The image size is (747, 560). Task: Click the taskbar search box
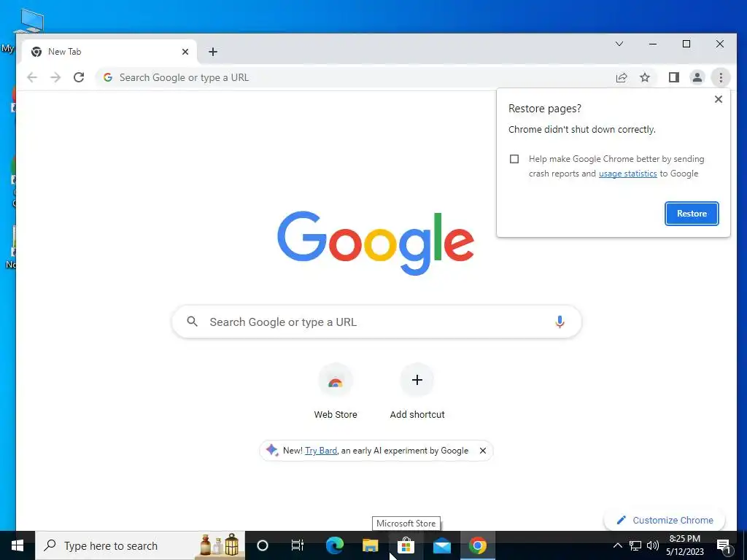point(140,545)
